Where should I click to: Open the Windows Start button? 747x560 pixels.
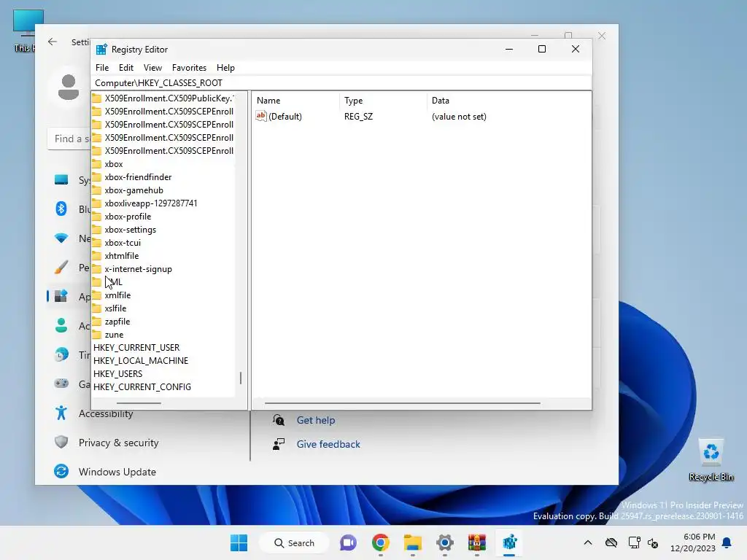coord(239,542)
